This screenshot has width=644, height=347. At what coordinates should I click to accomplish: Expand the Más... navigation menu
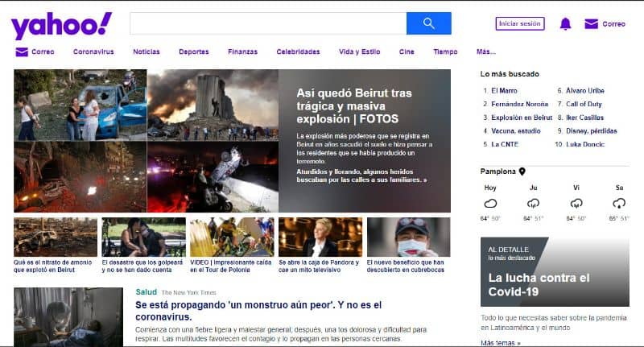click(486, 52)
